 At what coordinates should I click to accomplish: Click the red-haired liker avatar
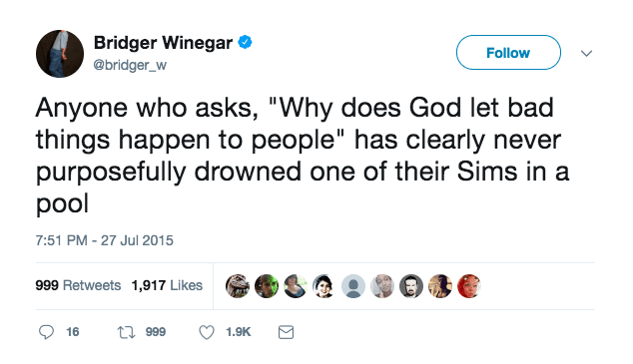(x=469, y=286)
